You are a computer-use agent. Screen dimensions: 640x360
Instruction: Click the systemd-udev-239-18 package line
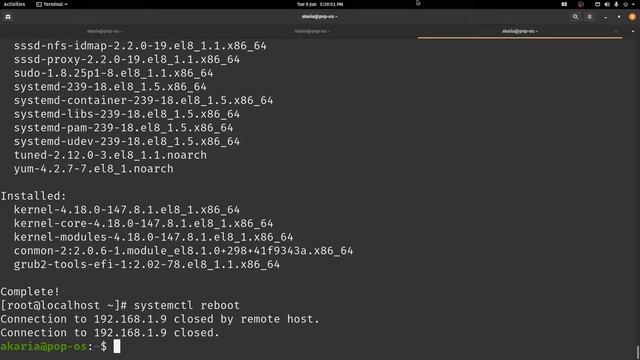127,141
